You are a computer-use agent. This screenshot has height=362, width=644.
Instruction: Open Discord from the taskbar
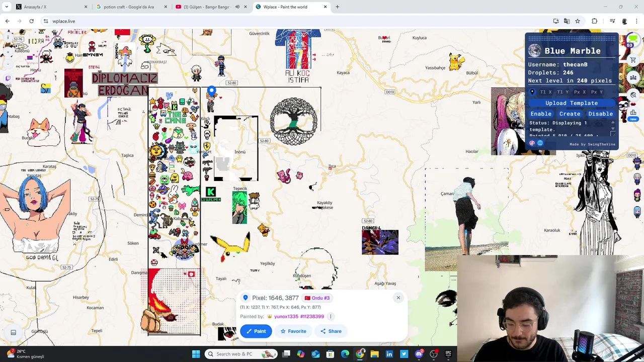pos(419,354)
